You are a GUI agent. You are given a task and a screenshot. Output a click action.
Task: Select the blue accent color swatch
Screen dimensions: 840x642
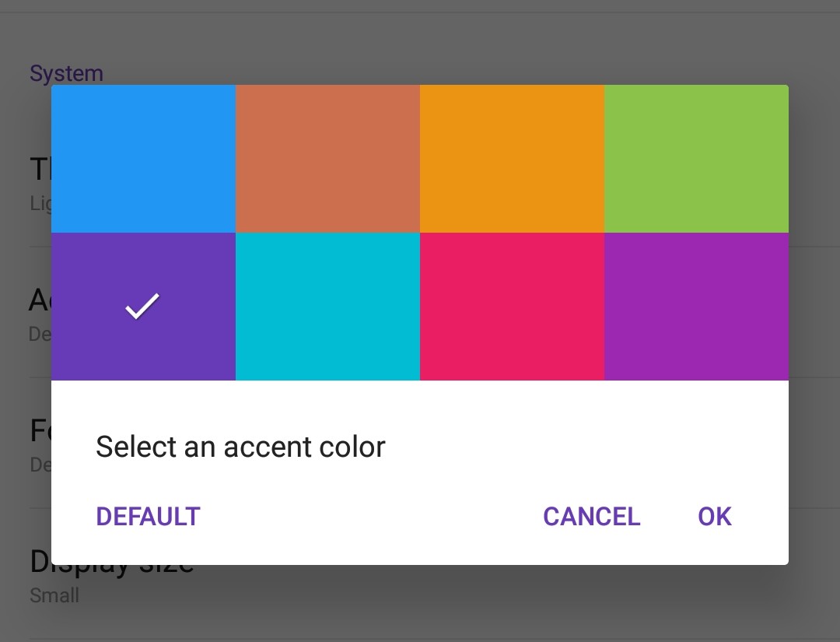143,159
